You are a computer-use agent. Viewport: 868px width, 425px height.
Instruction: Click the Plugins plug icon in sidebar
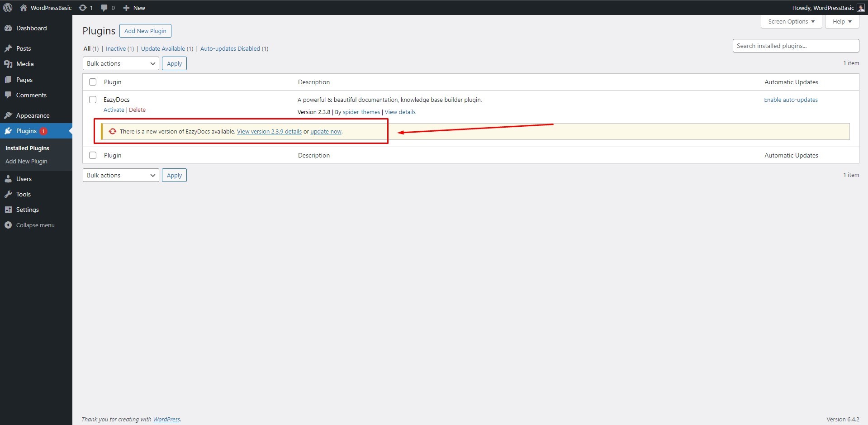(x=8, y=131)
